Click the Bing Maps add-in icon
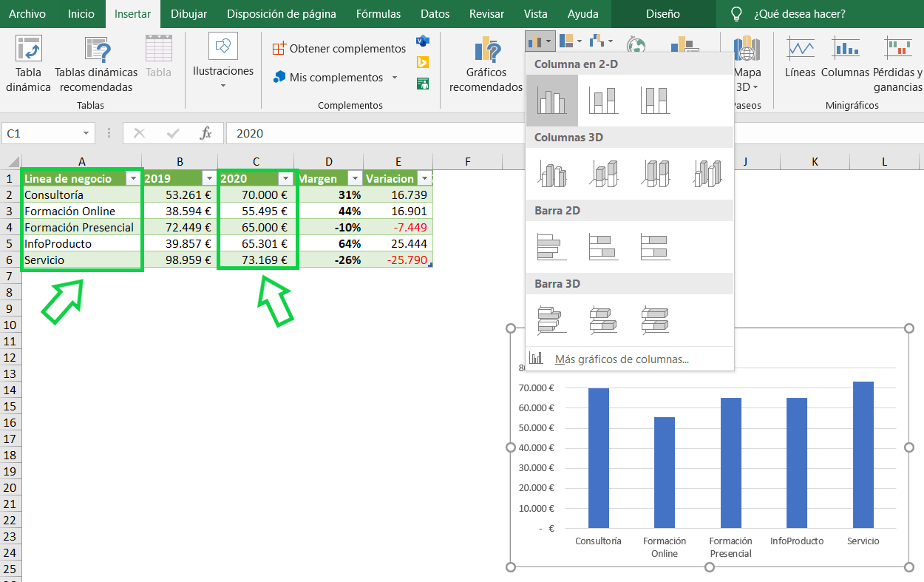Screen dimensions: 924x582 pyautogui.click(x=423, y=62)
